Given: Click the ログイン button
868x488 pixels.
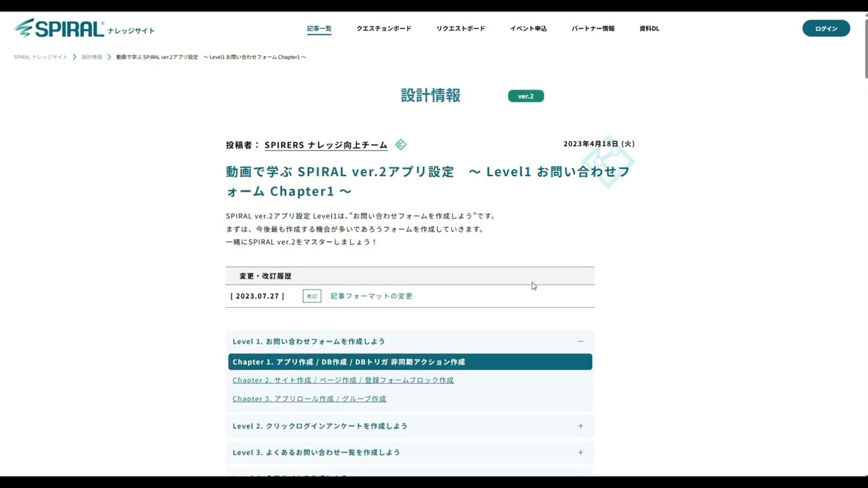Looking at the screenshot, I should click(x=826, y=28).
